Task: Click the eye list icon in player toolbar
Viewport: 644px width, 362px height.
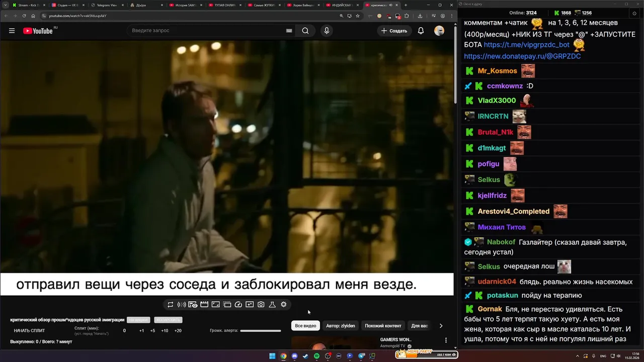Action: (x=193, y=305)
